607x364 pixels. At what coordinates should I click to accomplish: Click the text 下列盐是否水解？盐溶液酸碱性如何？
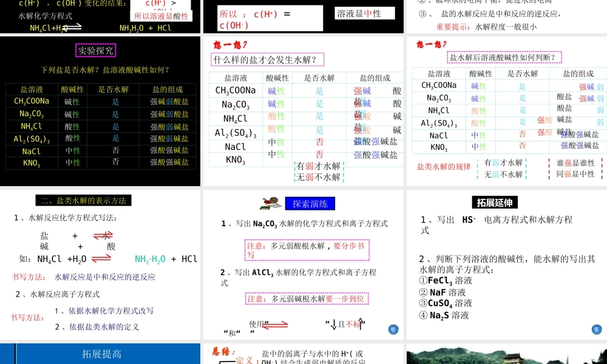(105, 70)
